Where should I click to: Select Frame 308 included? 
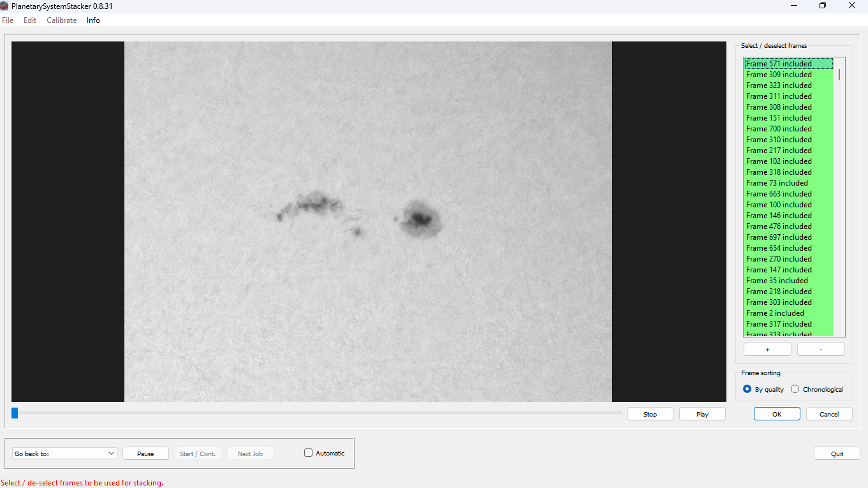pos(789,107)
